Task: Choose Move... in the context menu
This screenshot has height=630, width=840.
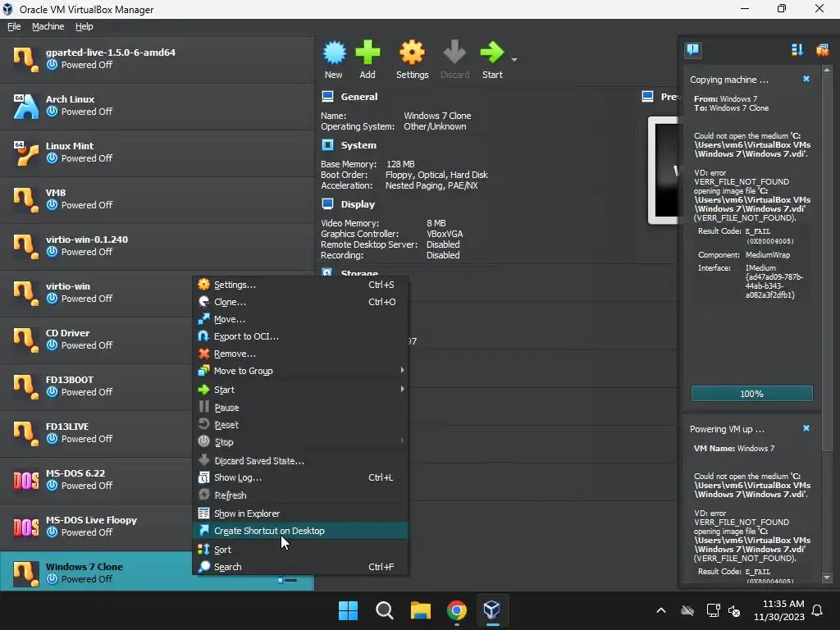Action: (x=300, y=319)
